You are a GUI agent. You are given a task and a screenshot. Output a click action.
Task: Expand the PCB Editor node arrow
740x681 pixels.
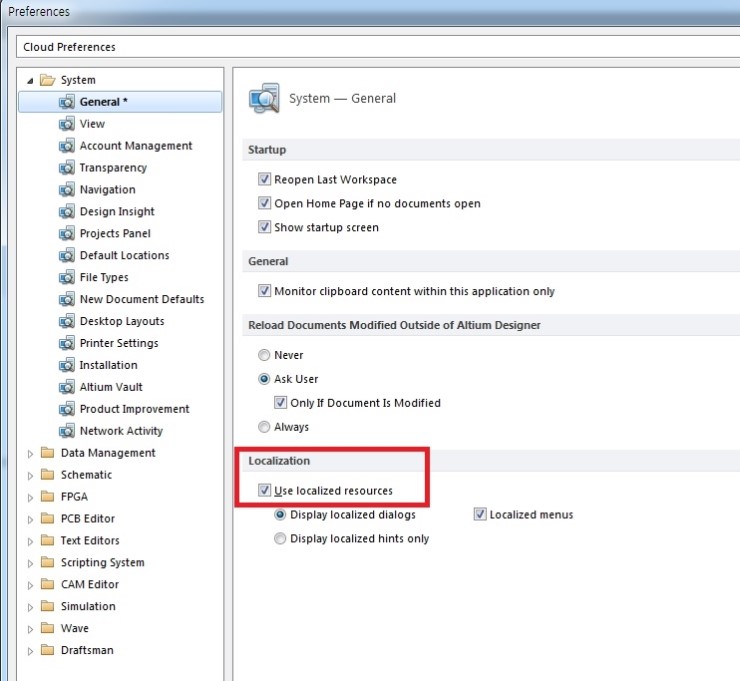point(30,520)
